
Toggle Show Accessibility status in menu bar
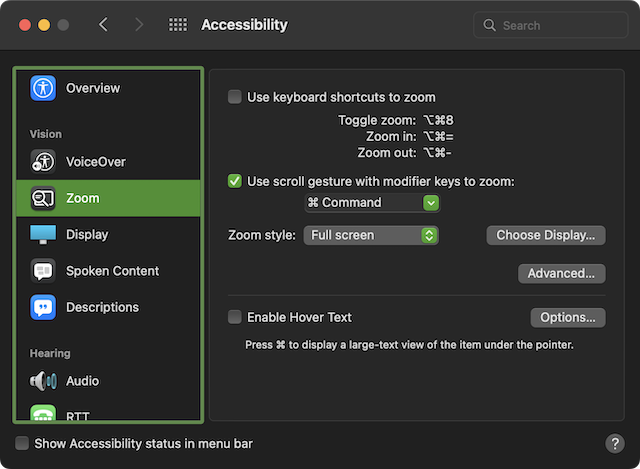click(x=22, y=443)
